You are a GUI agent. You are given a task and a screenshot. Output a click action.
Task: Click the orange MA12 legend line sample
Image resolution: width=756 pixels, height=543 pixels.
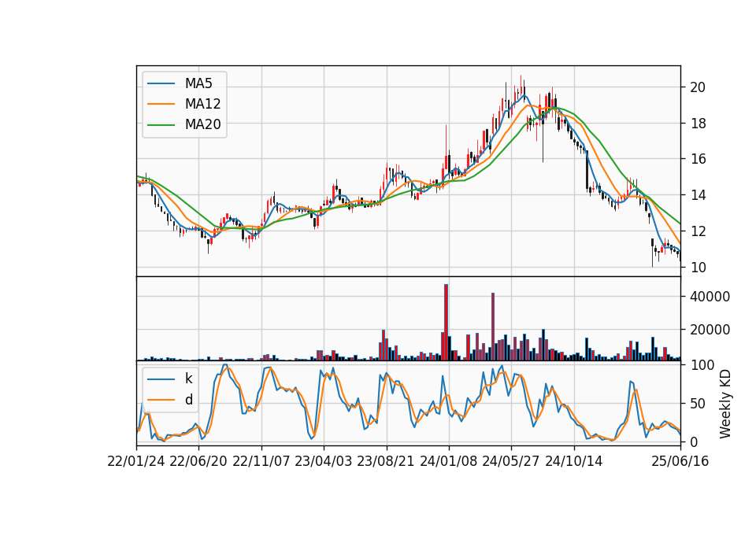coord(161,104)
